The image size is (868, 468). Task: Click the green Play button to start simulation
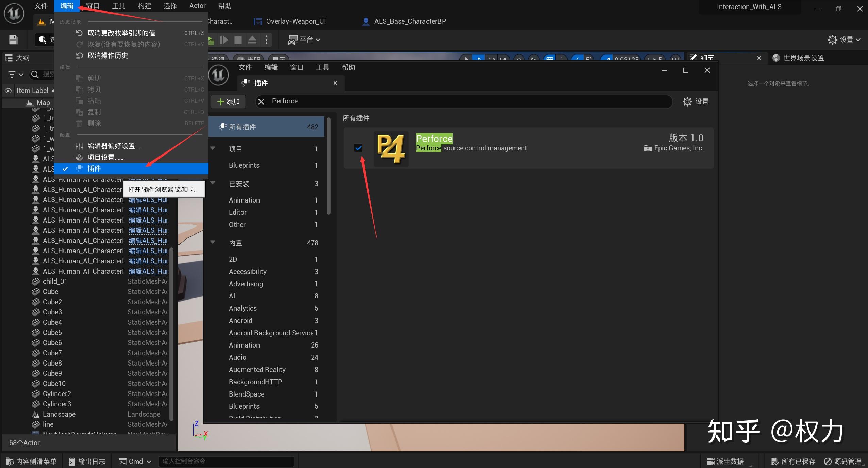pos(211,40)
